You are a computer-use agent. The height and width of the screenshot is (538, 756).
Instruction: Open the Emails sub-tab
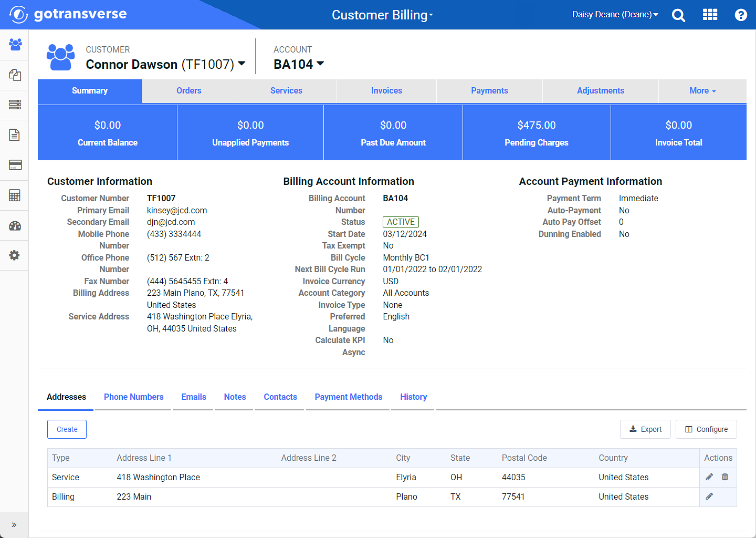pyautogui.click(x=194, y=397)
